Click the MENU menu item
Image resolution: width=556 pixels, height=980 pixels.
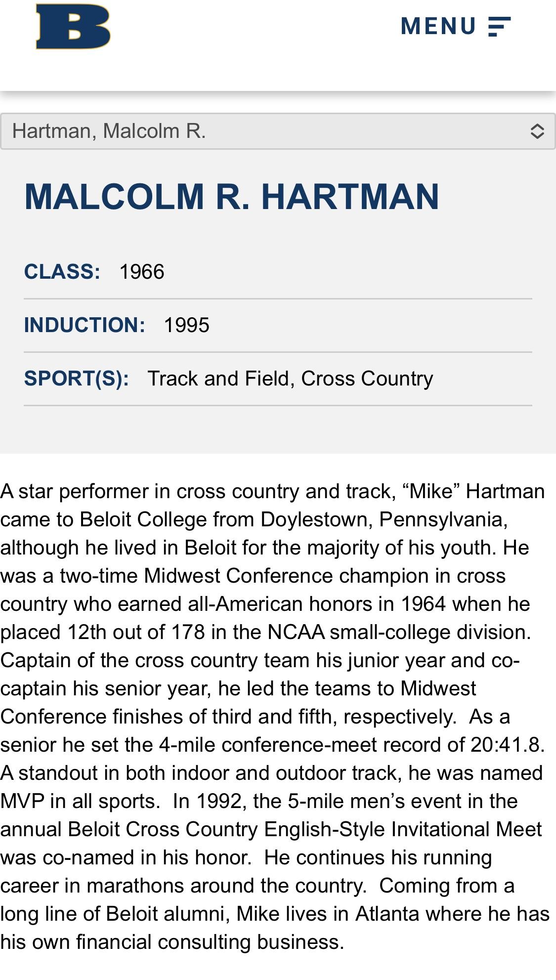[x=437, y=26]
